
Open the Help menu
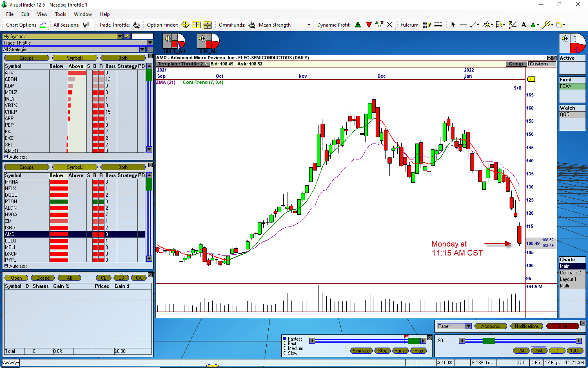(105, 14)
